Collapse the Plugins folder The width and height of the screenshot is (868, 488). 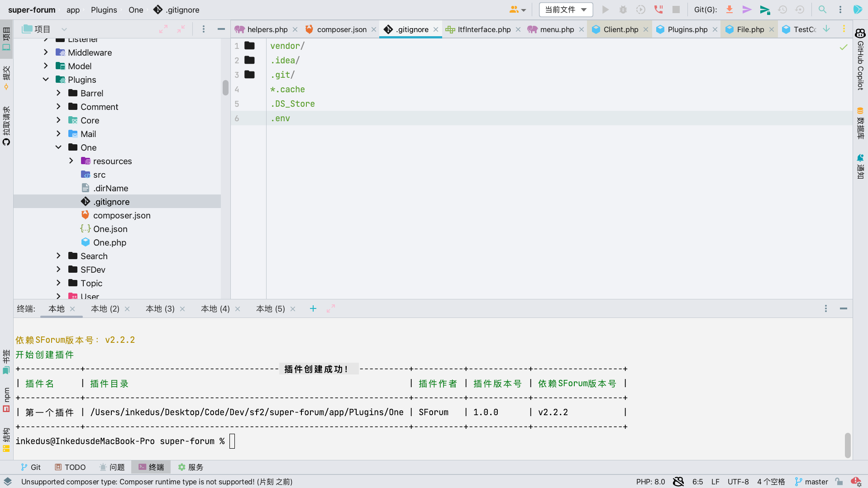pyautogui.click(x=46, y=80)
